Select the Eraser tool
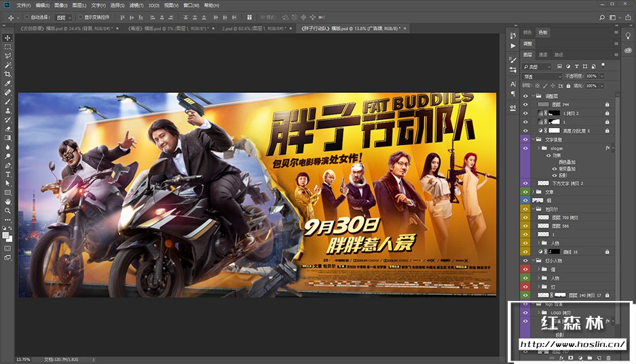This screenshot has width=636, height=364. 7,129
